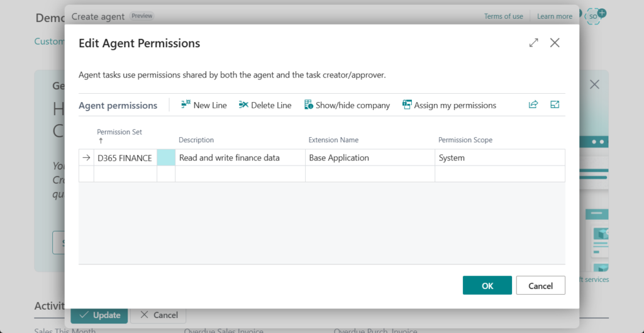Expand the dialog with the double-arrow icon
The width and height of the screenshot is (644, 333).
pyautogui.click(x=533, y=43)
